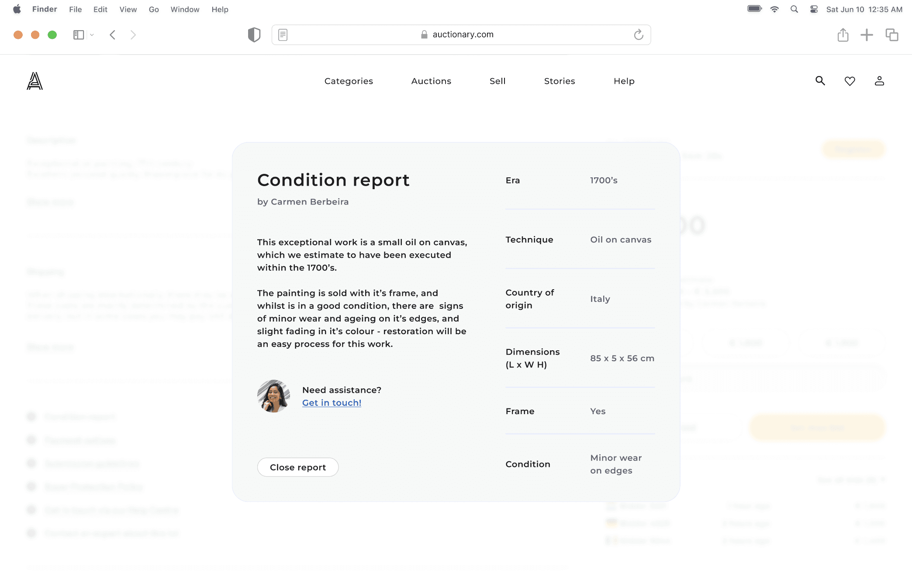Screen dimensions: 912x588
Task: Toggle reader view icon in address bar
Action: click(x=283, y=35)
